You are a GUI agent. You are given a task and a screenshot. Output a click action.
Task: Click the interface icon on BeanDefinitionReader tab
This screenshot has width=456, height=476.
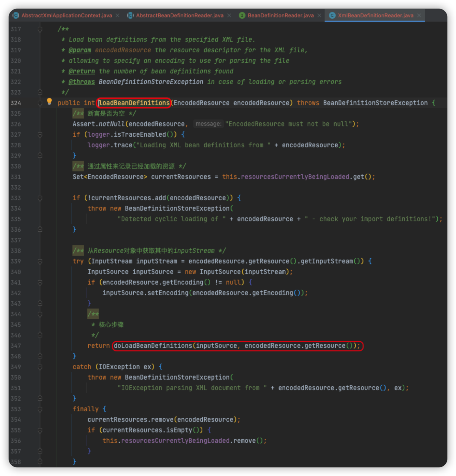pyautogui.click(x=242, y=16)
